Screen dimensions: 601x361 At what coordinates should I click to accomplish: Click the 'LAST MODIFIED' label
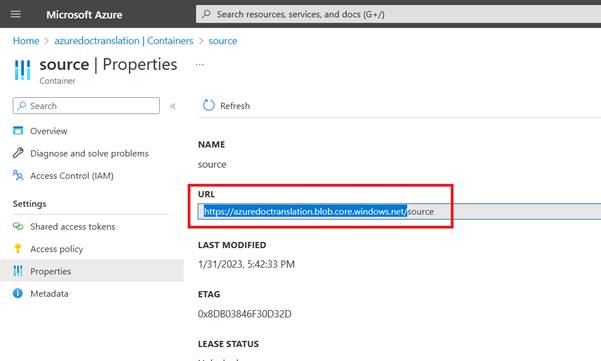[x=232, y=245]
